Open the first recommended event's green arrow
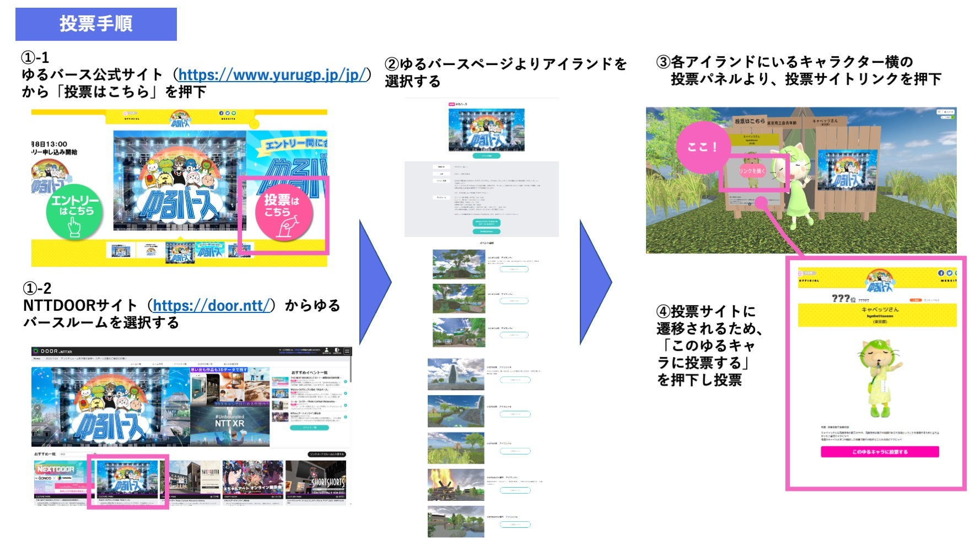Viewport: 980px width, 551px height. click(x=346, y=381)
